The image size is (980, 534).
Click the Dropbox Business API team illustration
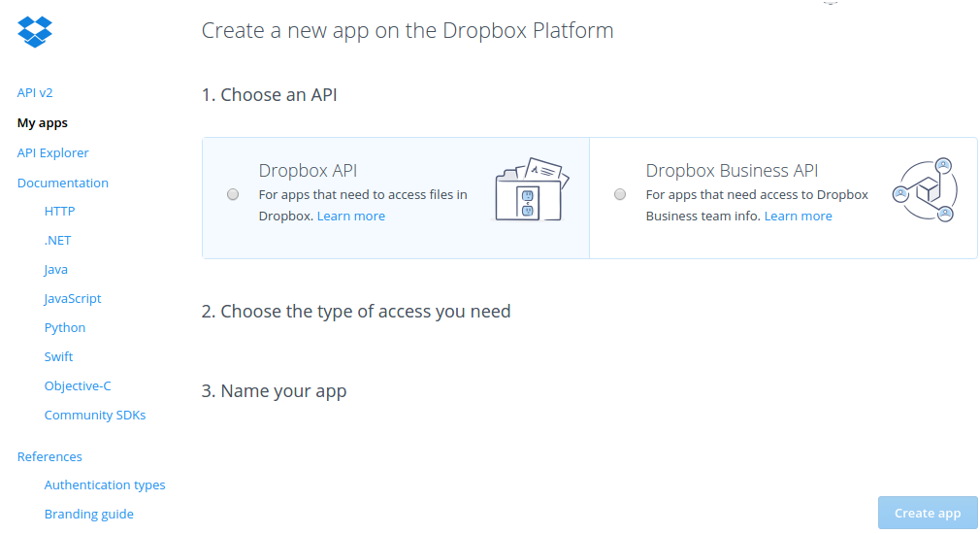point(926,190)
